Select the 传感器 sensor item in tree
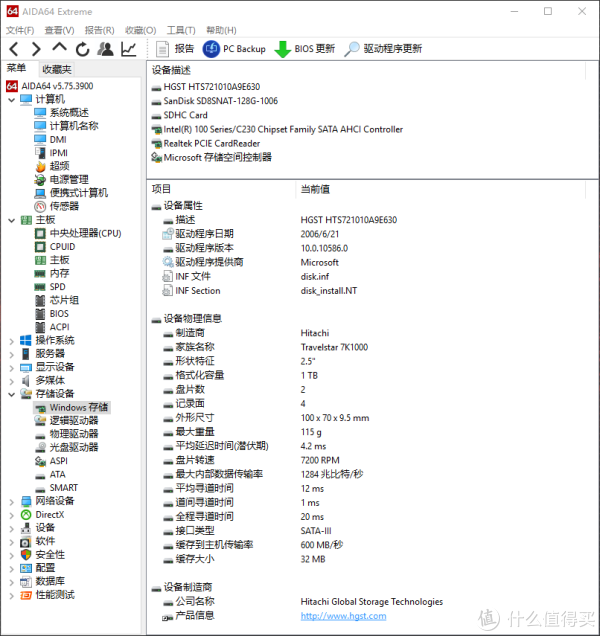The width and height of the screenshot is (600, 636). pos(64,206)
